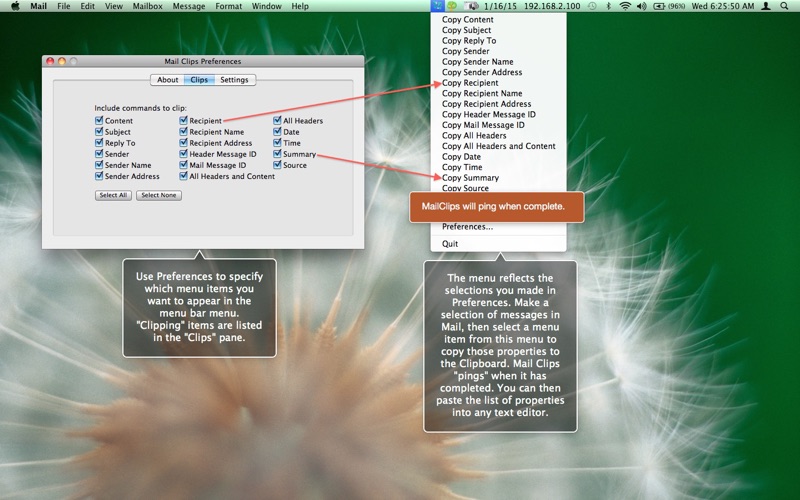This screenshot has height=500, width=800.
Task: Select the Clips tab
Action: (199, 80)
